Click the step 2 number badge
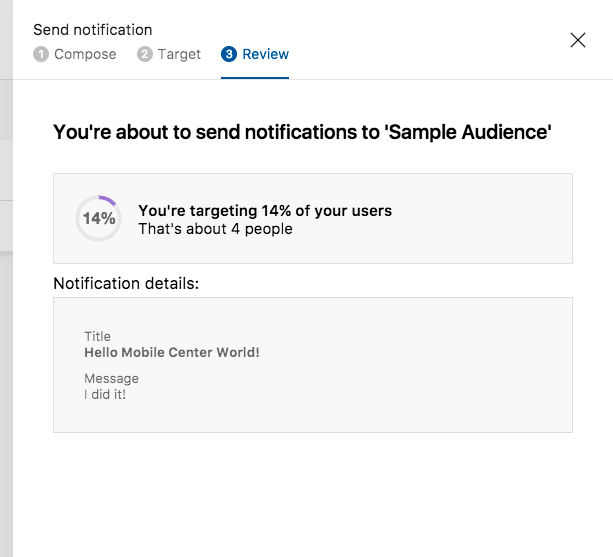 click(145, 54)
